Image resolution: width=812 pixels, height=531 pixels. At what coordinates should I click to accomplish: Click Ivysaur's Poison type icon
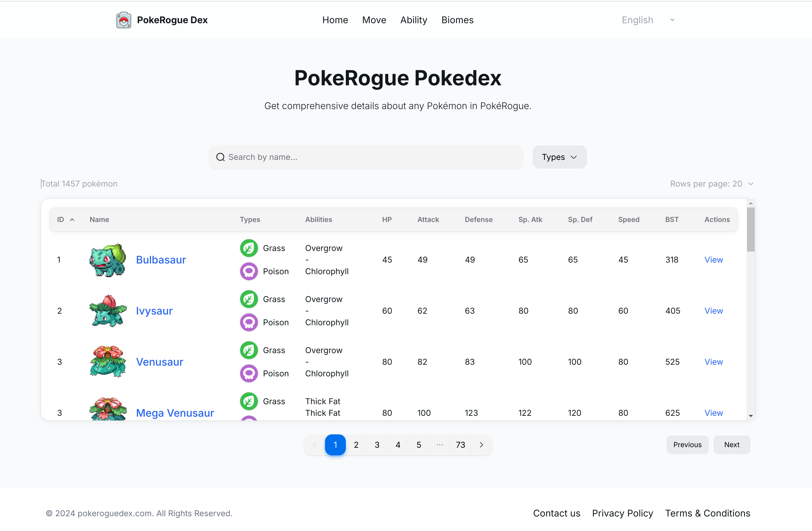tap(249, 322)
